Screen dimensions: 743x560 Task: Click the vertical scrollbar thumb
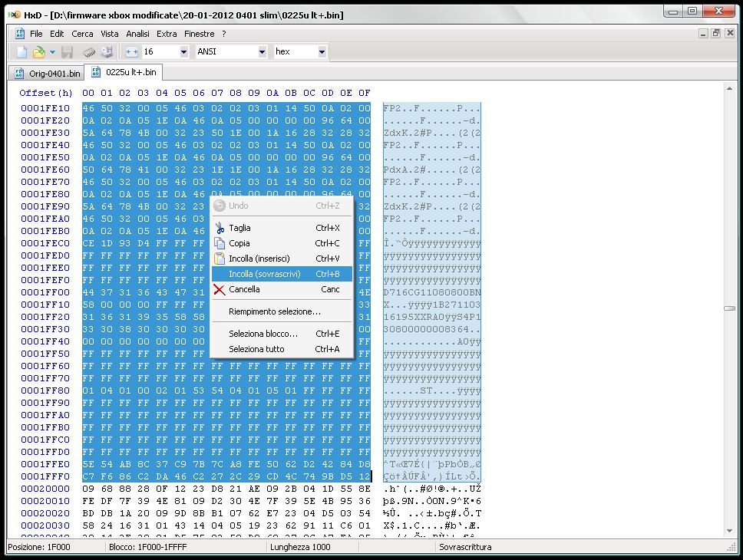(x=729, y=308)
